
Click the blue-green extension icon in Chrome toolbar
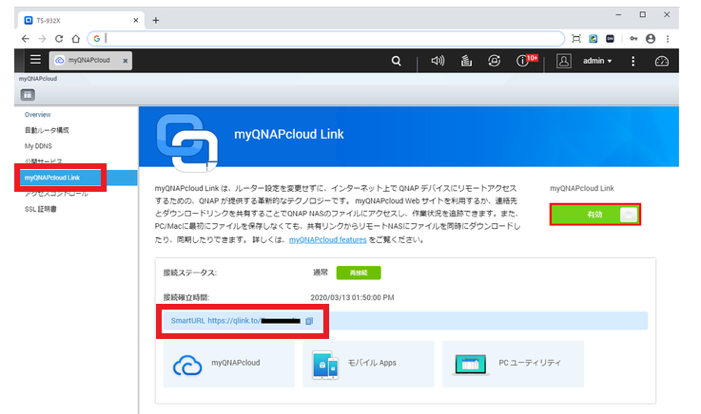593,39
